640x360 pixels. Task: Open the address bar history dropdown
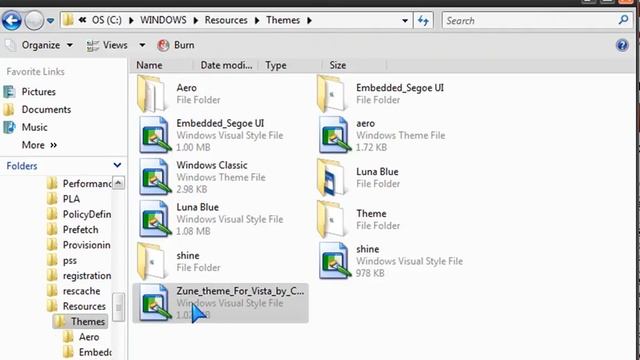point(404,20)
